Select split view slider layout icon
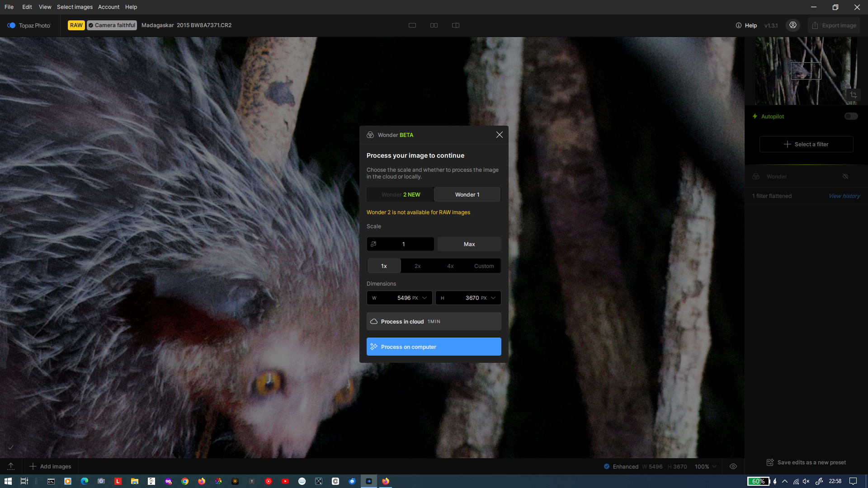Screen dimensions: 868x488 (x=455, y=25)
